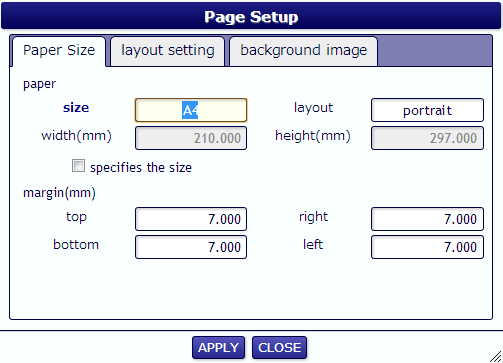Open the background image tab
The image size is (503, 363).
tap(303, 51)
